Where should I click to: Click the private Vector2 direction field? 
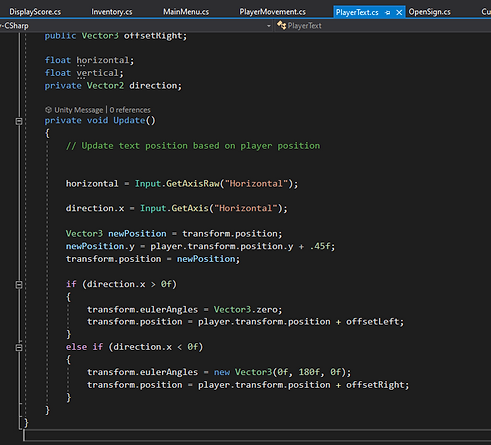(113, 86)
